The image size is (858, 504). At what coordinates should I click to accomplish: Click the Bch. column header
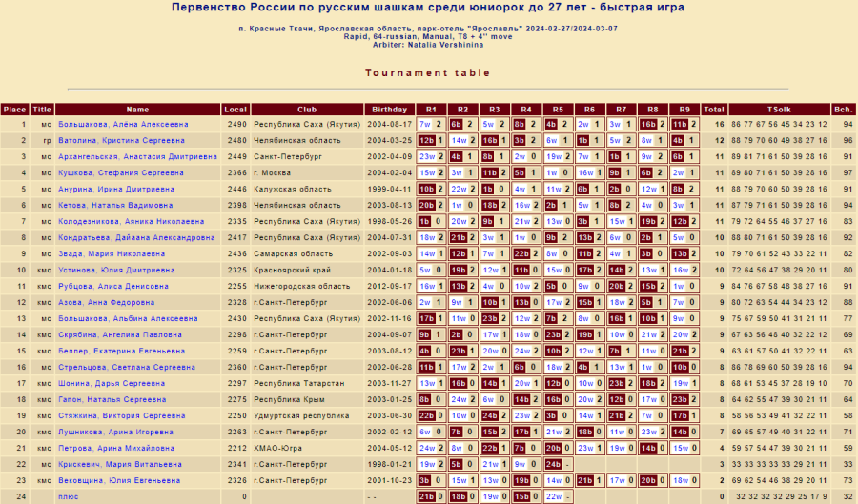[x=843, y=109]
